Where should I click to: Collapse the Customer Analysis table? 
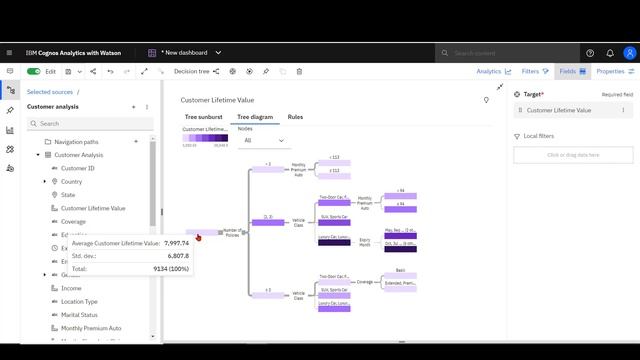pos(38,155)
